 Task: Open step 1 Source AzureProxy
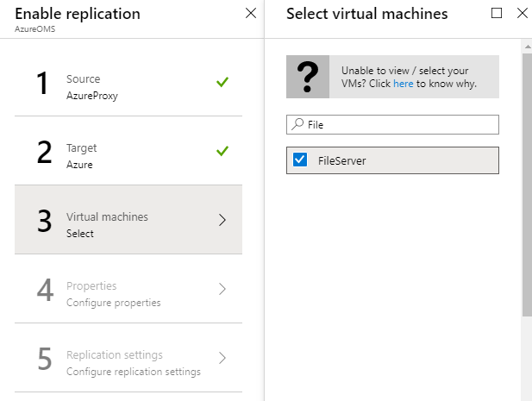[128, 82]
